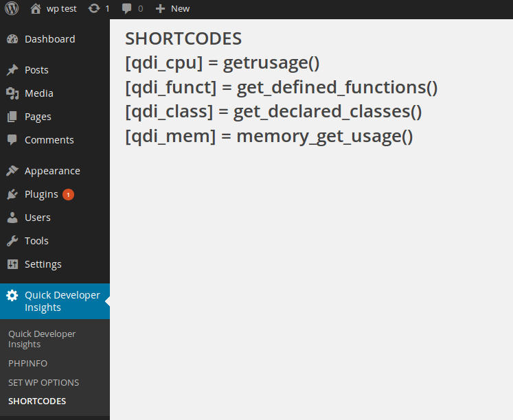Open the Dashboard menu
The width and height of the screenshot is (513, 420).
click(50, 39)
